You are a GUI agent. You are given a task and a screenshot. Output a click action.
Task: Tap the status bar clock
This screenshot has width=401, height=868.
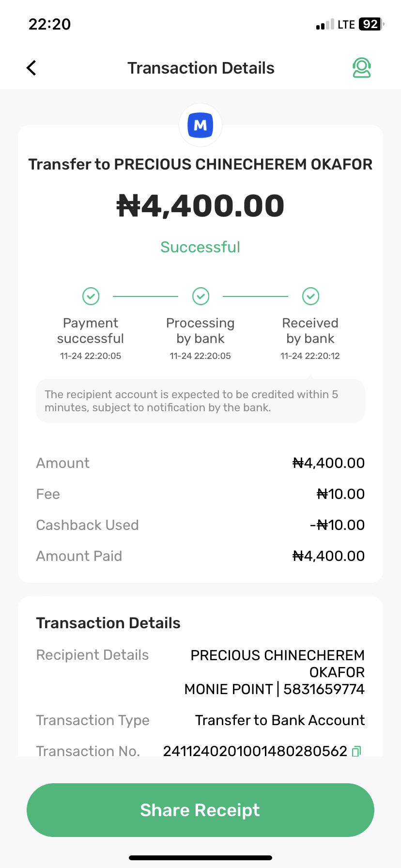pos(50,24)
